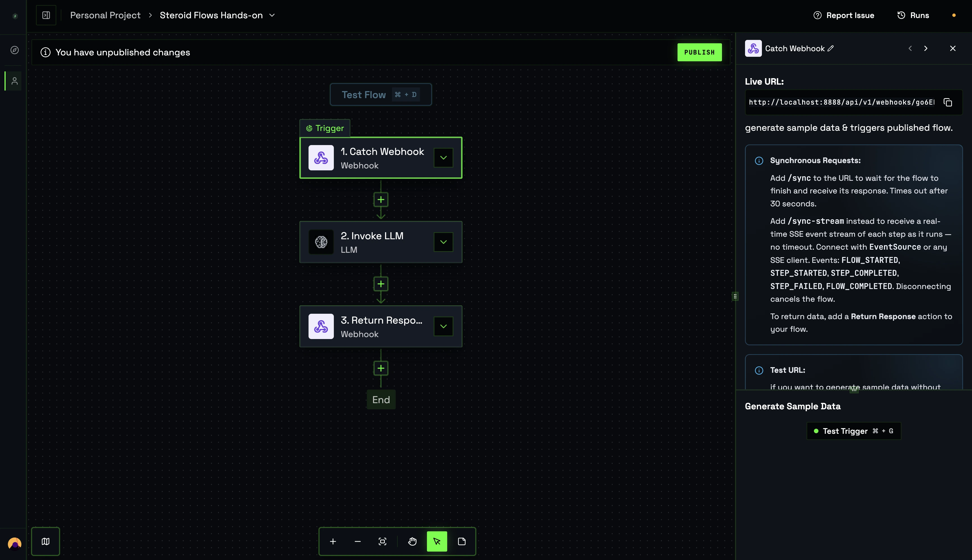Click the 'Synchronous Requests:' heading
The width and height of the screenshot is (972, 560).
pyautogui.click(x=815, y=161)
